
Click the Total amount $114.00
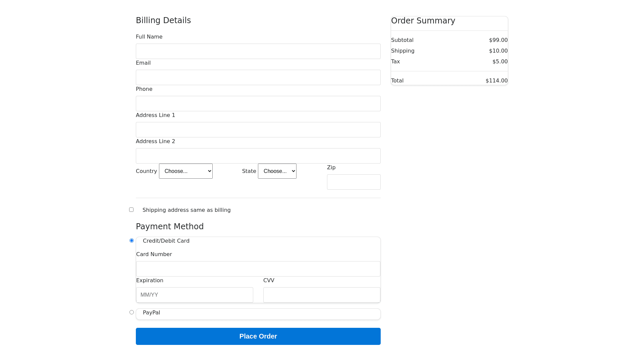(496, 81)
